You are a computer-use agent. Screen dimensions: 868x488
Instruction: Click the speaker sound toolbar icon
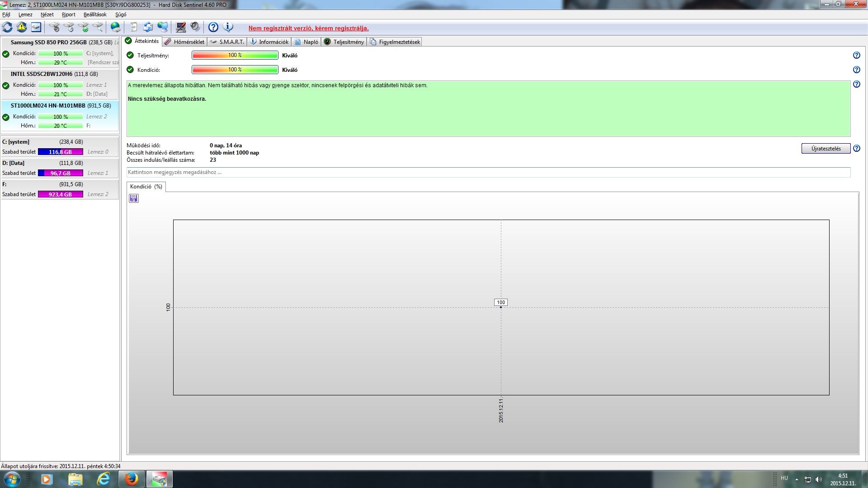[195, 27]
